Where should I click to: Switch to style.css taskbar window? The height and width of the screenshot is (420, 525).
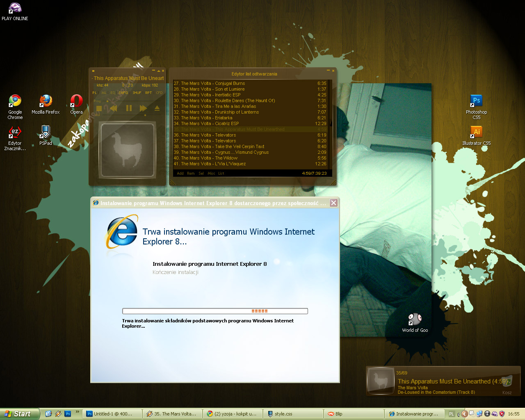(293, 414)
